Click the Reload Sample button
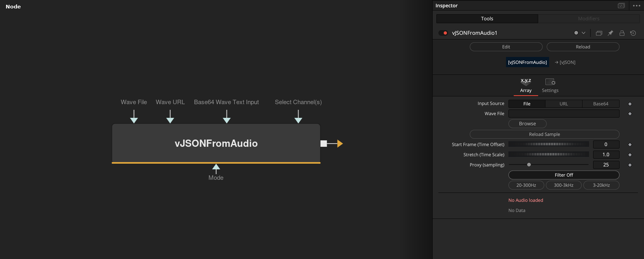This screenshot has height=259, width=644. point(544,134)
